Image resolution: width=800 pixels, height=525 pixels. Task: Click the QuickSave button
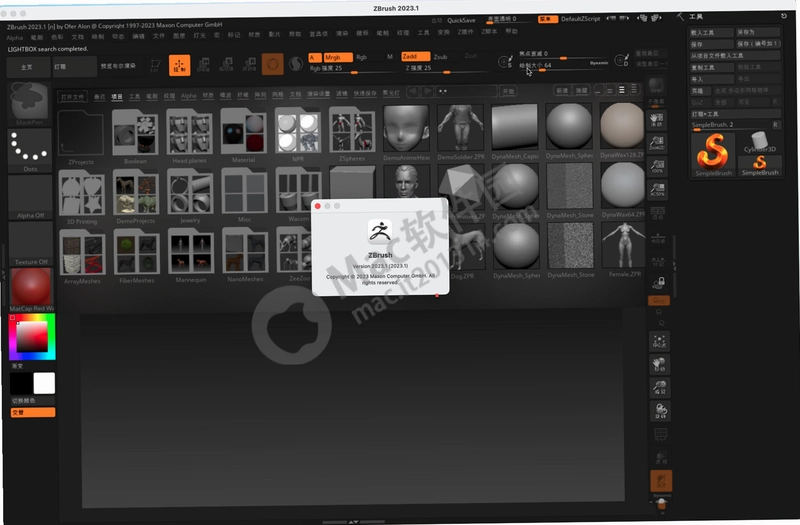tap(461, 20)
